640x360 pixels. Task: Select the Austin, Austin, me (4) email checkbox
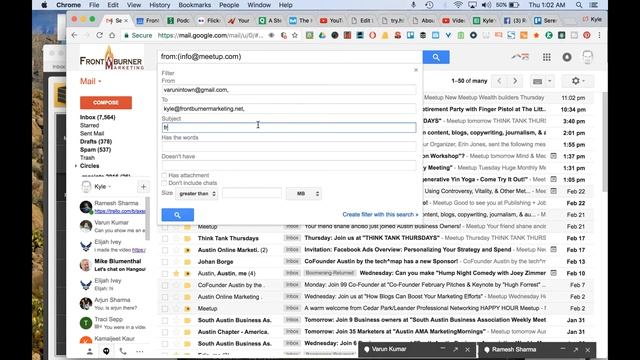(165, 273)
